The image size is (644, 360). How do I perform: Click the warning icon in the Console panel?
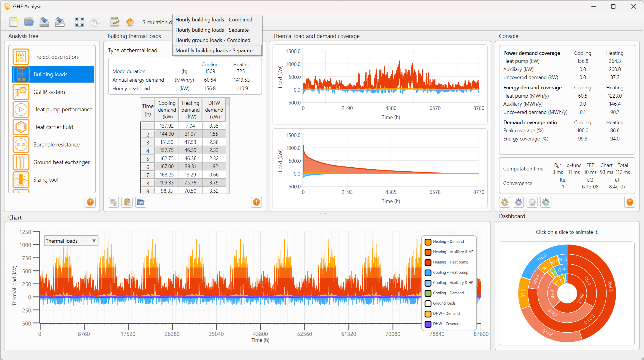click(x=630, y=202)
